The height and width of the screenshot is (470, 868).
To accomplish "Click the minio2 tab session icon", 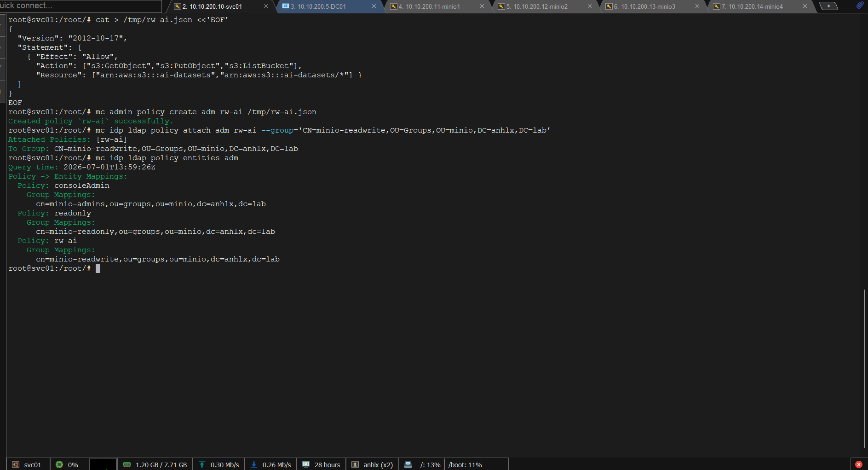I will [x=501, y=6].
